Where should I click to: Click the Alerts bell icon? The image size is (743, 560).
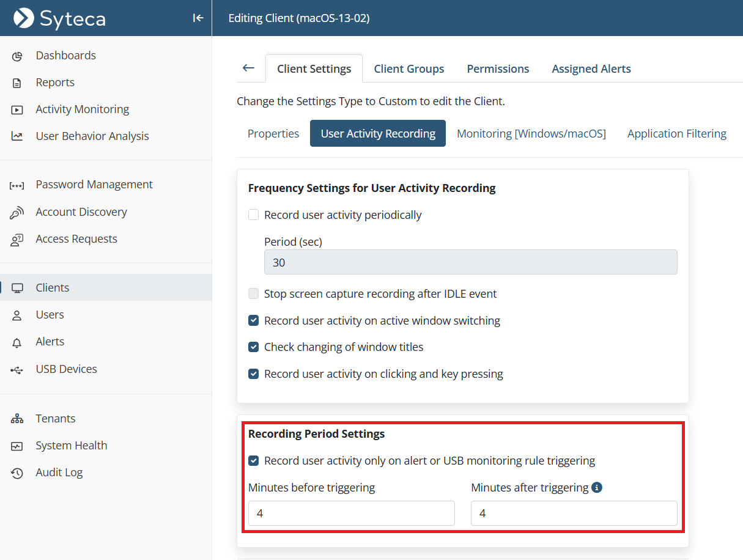17,342
